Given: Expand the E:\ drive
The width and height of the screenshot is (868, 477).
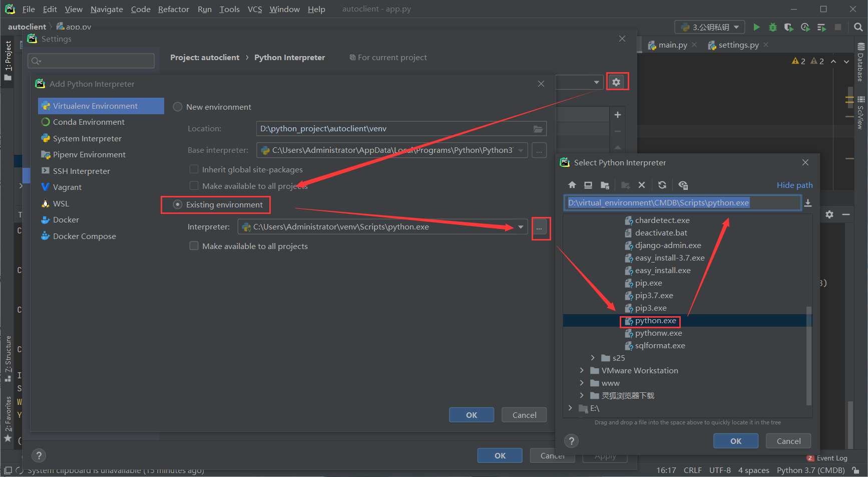Looking at the screenshot, I should [x=570, y=408].
